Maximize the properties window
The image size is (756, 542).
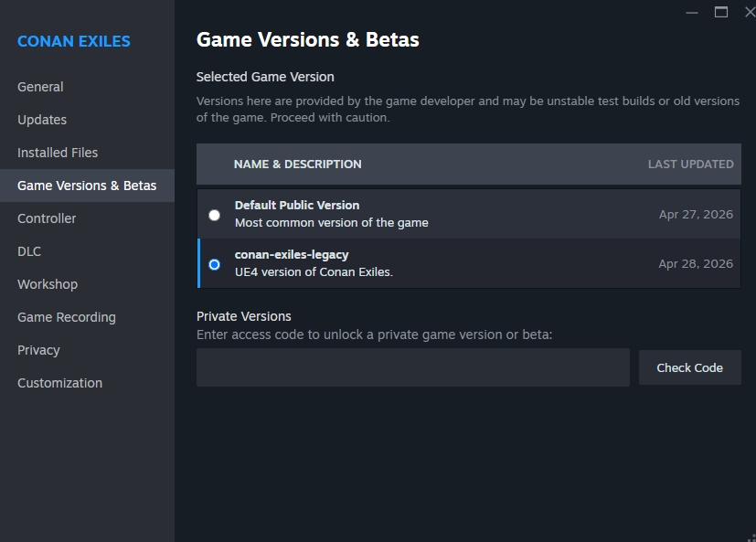tap(720, 12)
